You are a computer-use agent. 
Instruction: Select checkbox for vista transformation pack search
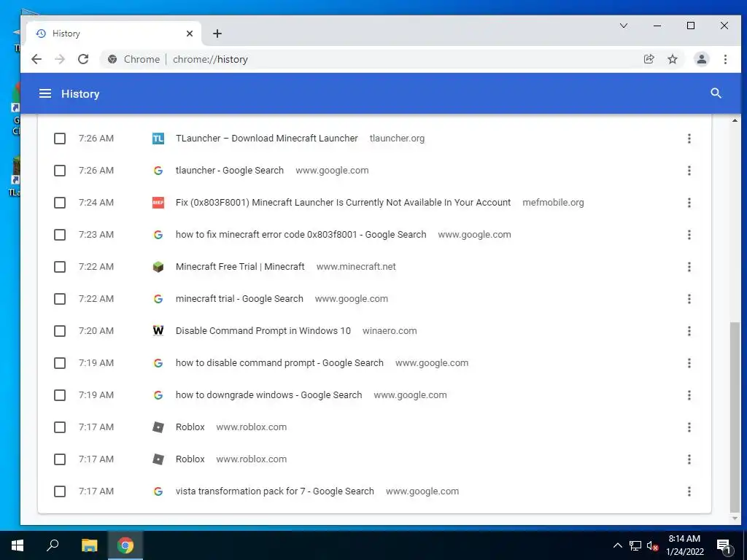(x=60, y=491)
